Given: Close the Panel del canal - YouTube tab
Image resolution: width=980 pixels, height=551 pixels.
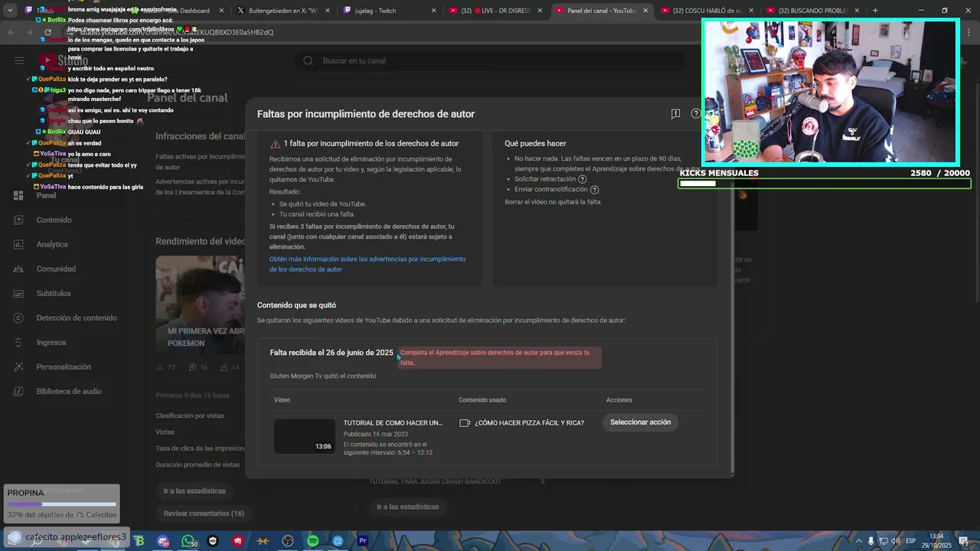Looking at the screenshot, I should (x=645, y=11).
